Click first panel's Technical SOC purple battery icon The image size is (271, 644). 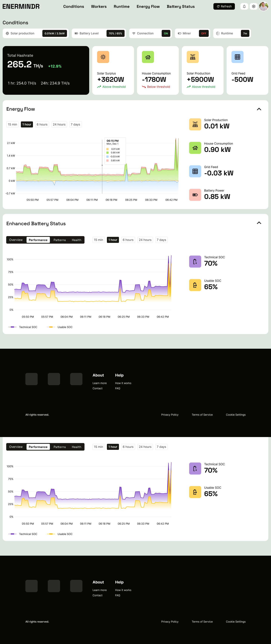[195, 261]
